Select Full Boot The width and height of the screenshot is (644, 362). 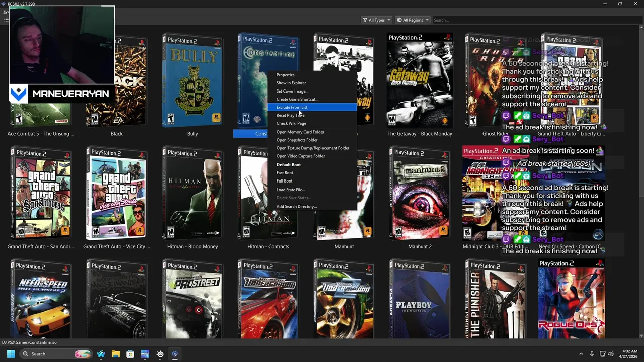pyautogui.click(x=312, y=180)
